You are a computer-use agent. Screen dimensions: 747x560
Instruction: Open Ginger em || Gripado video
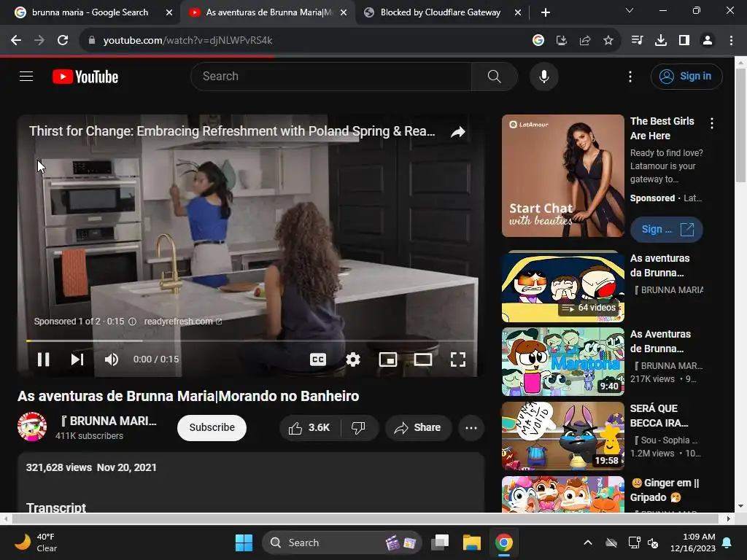[x=665, y=489]
